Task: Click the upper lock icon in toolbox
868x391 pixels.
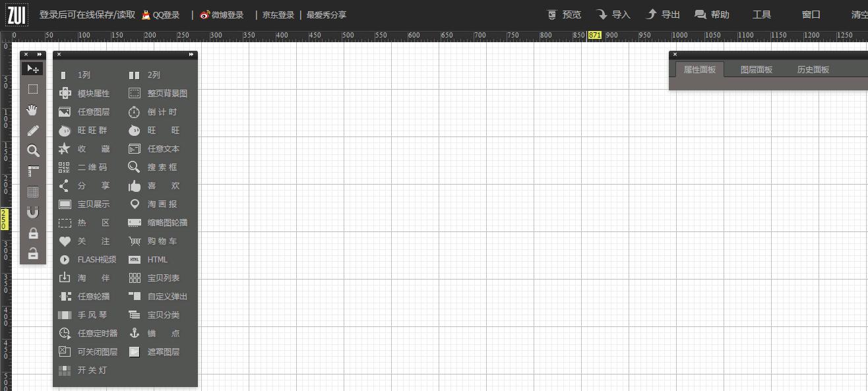Action: click(x=33, y=233)
